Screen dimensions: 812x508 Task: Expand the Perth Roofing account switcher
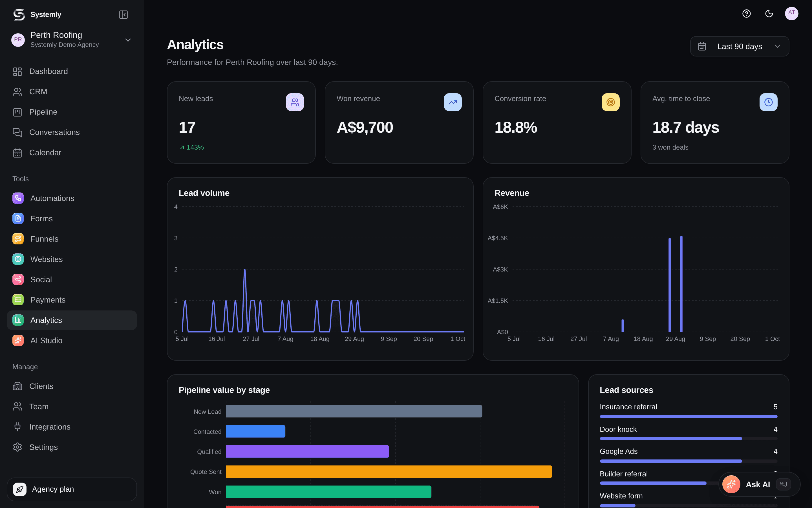click(71, 40)
